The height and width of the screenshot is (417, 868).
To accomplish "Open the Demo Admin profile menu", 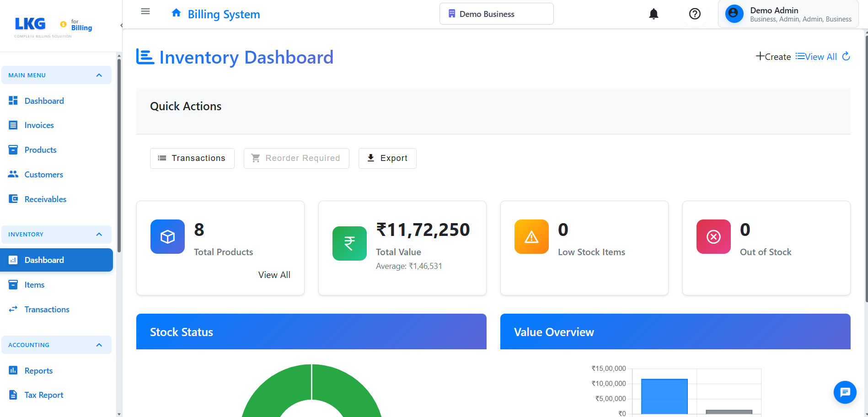I will point(788,14).
